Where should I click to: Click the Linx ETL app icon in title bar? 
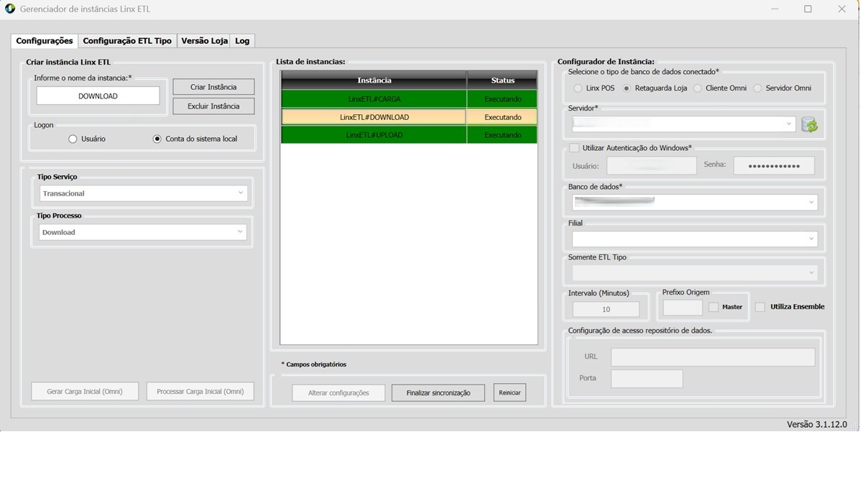(10, 9)
